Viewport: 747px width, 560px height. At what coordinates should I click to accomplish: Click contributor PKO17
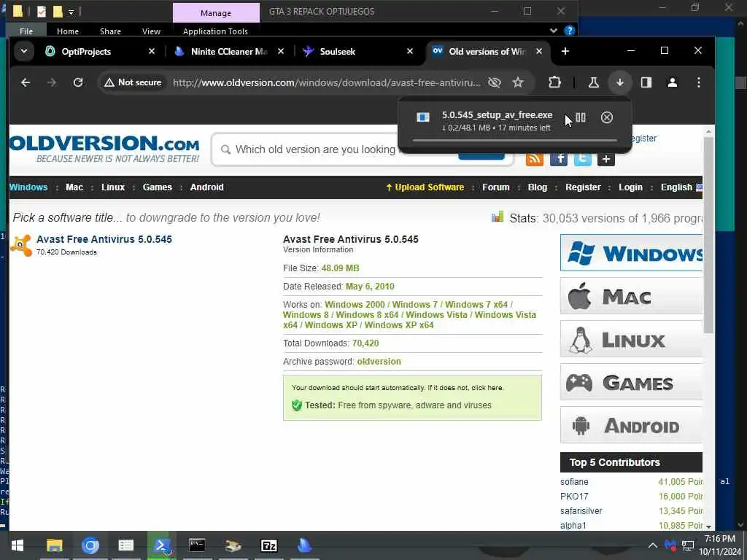tap(574, 496)
